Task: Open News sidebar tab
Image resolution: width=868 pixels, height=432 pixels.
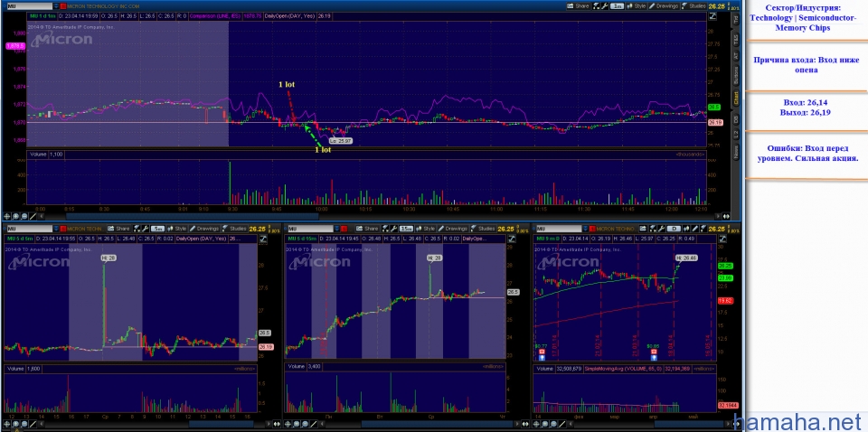Action: click(736, 152)
